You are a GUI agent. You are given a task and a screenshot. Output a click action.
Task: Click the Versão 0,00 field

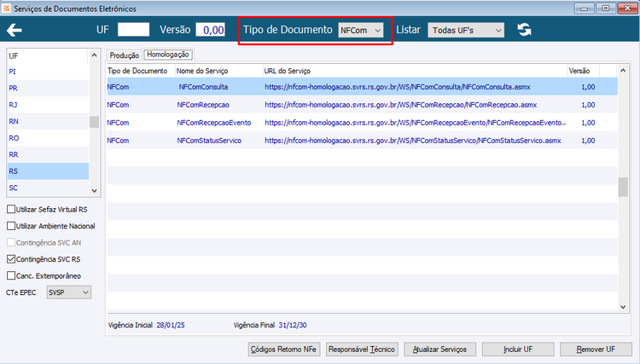210,30
